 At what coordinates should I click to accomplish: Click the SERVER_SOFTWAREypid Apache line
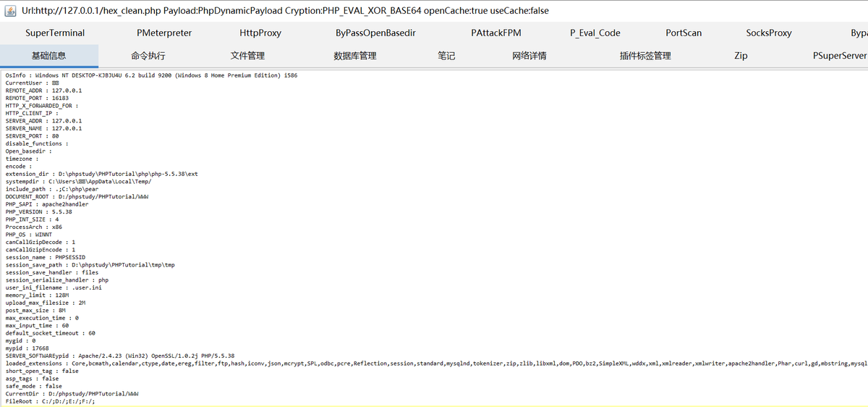coord(120,356)
